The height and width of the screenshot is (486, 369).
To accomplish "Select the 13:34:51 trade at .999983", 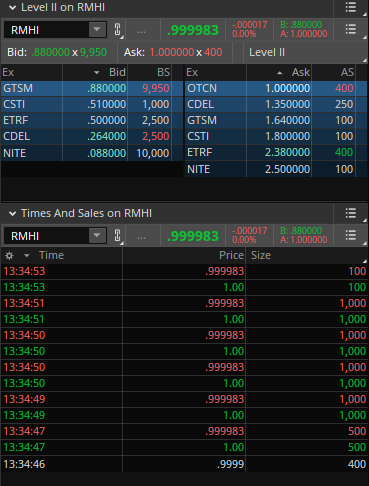I will pos(184,303).
